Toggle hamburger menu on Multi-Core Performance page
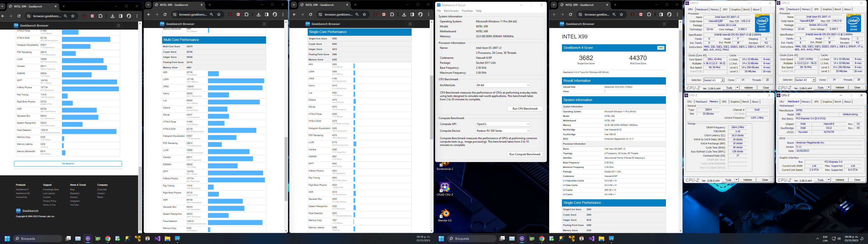The width and height of the screenshot is (868, 244). pos(264,24)
